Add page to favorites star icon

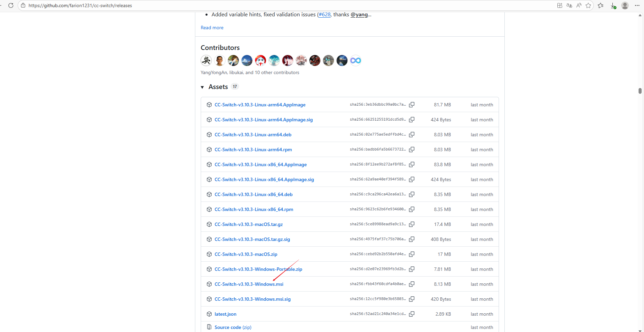tap(588, 5)
